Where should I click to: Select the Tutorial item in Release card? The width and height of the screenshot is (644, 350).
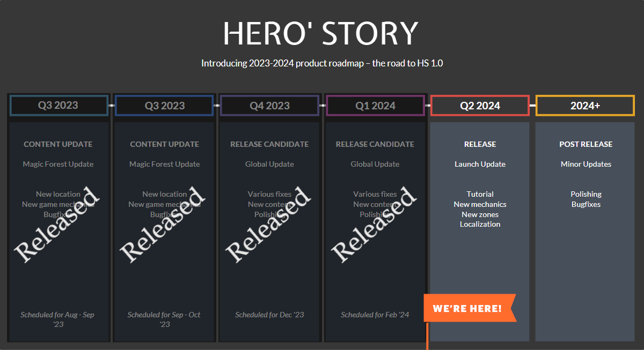pyautogui.click(x=480, y=194)
